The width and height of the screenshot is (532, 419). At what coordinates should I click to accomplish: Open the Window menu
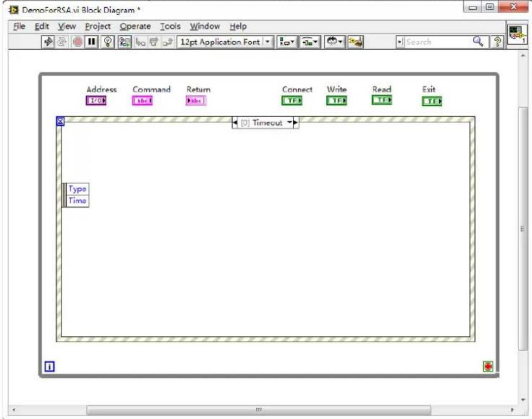tap(204, 27)
